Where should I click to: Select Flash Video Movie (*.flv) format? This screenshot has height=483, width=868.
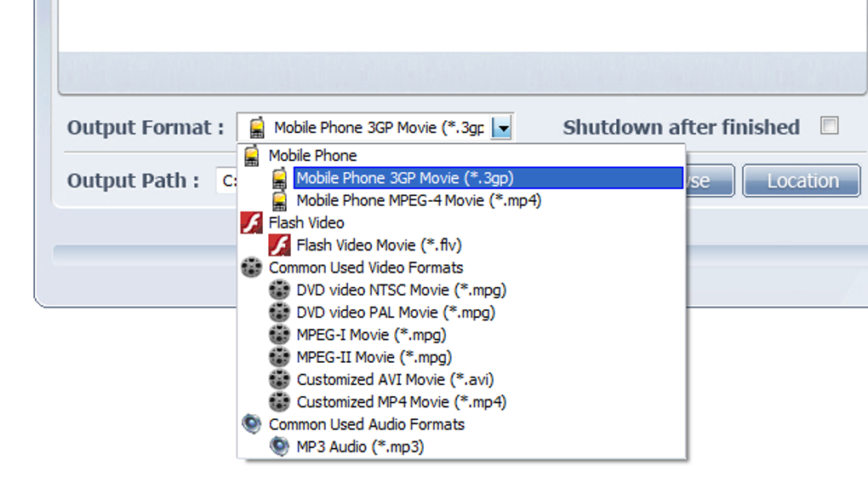coord(379,245)
